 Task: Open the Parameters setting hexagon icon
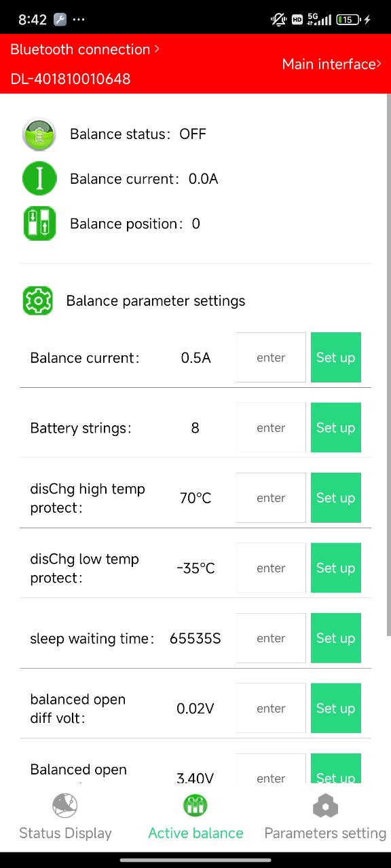[325, 806]
